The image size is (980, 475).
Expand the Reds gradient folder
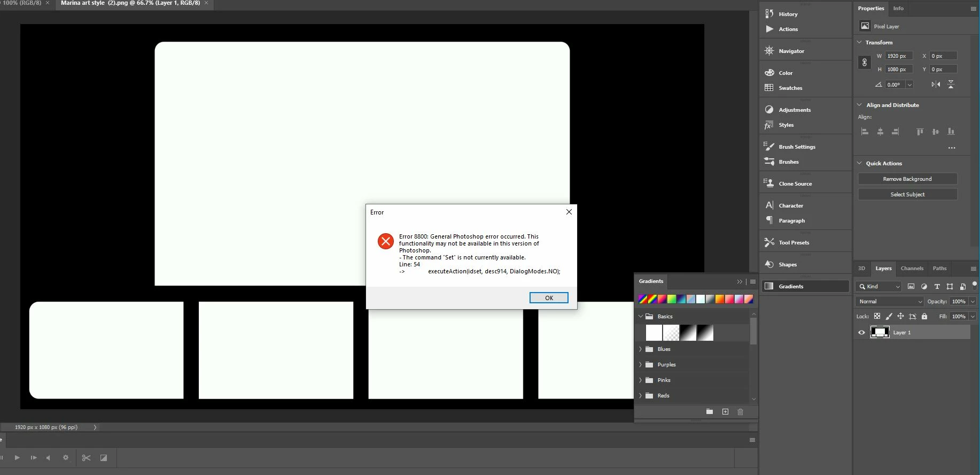(x=640, y=395)
